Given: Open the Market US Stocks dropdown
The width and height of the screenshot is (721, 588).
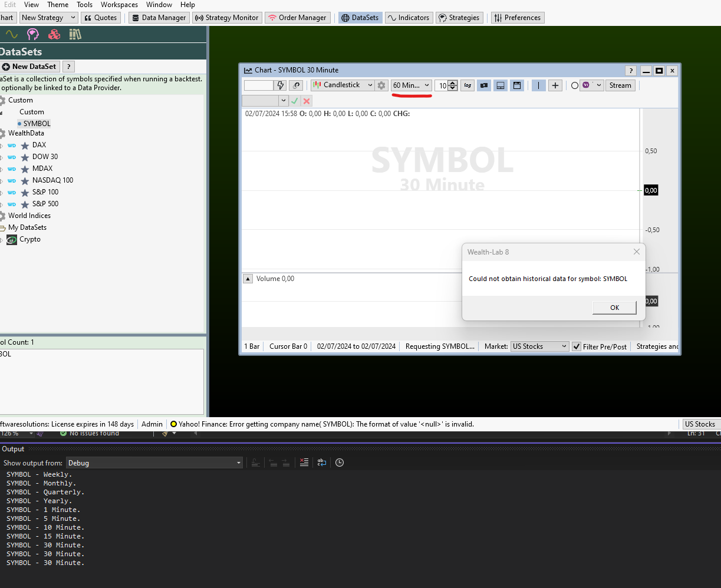Looking at the screenshot, I should 540,346.
